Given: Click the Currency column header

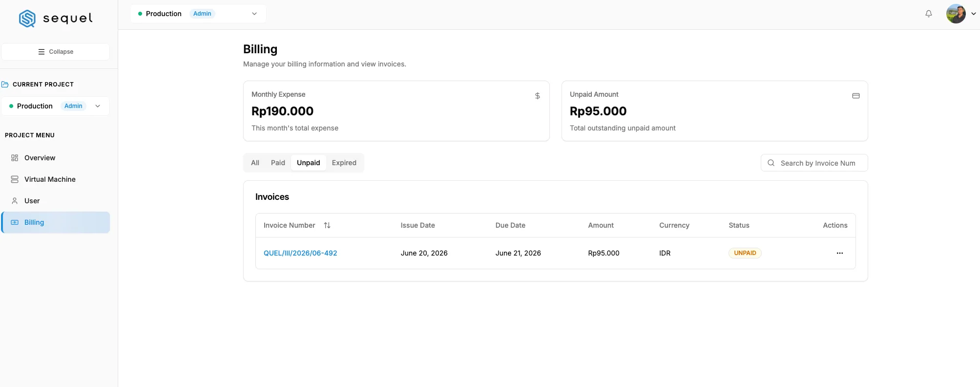Looking at the screenshot, I should (x=674, y=225).
